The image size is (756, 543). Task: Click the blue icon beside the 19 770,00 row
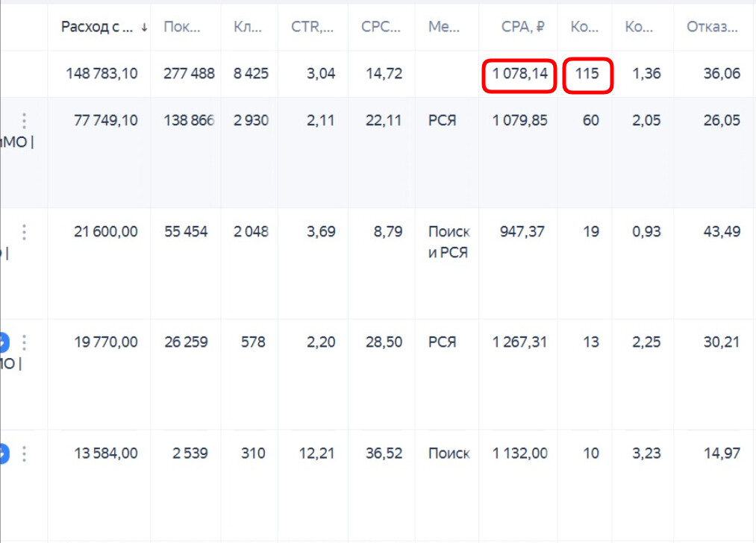4,342
